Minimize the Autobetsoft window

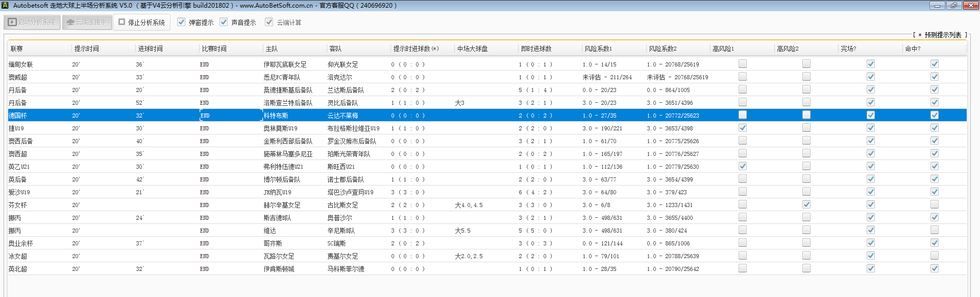(x=937, y=6)
